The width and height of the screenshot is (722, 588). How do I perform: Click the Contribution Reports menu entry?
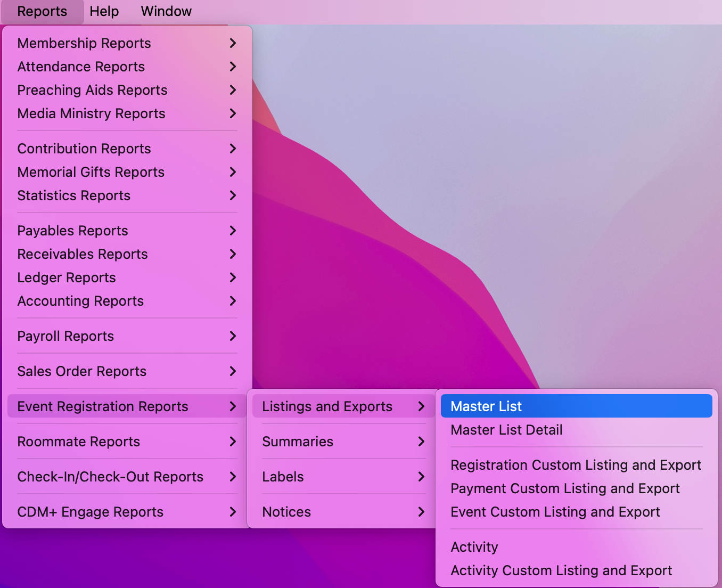[x=84, y=149]
